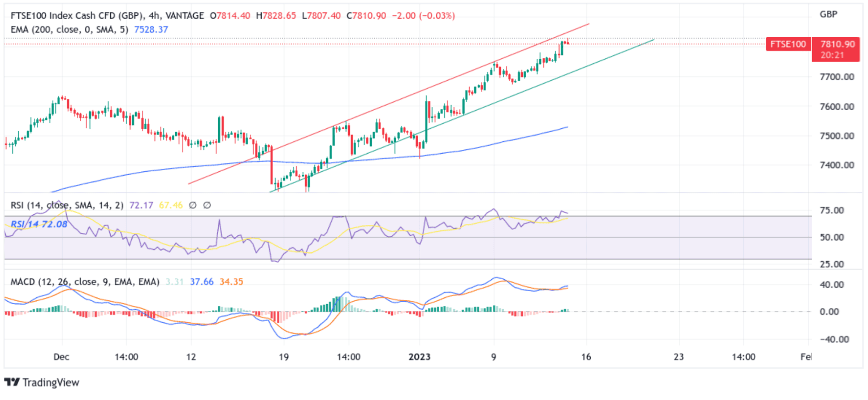Click the 12 date label
Screen dimensions: 868x400
point(191,357)
